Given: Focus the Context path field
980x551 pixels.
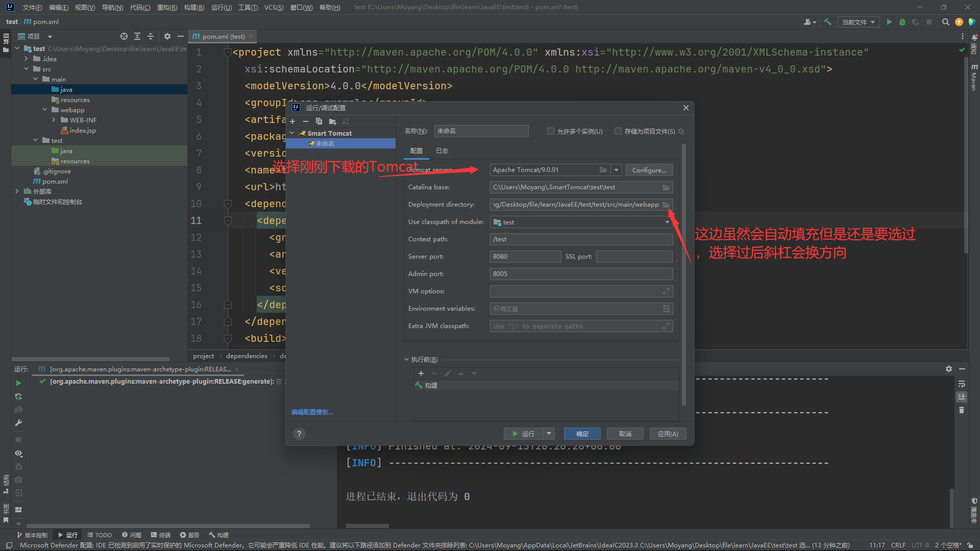Looking at the screenshot, I should 581,239.
